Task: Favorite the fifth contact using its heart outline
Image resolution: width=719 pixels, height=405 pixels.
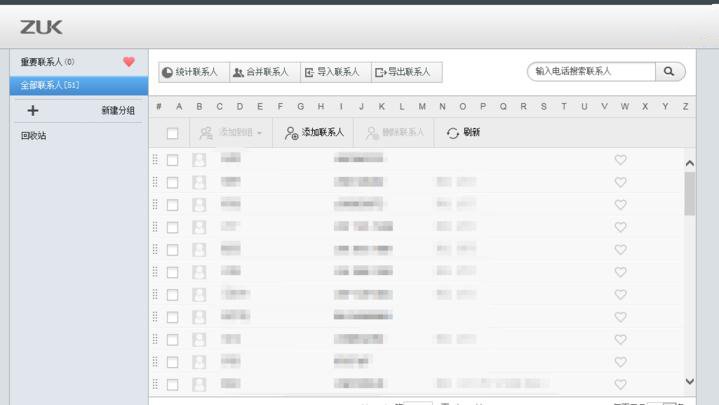Action: (x=620, y=250)
